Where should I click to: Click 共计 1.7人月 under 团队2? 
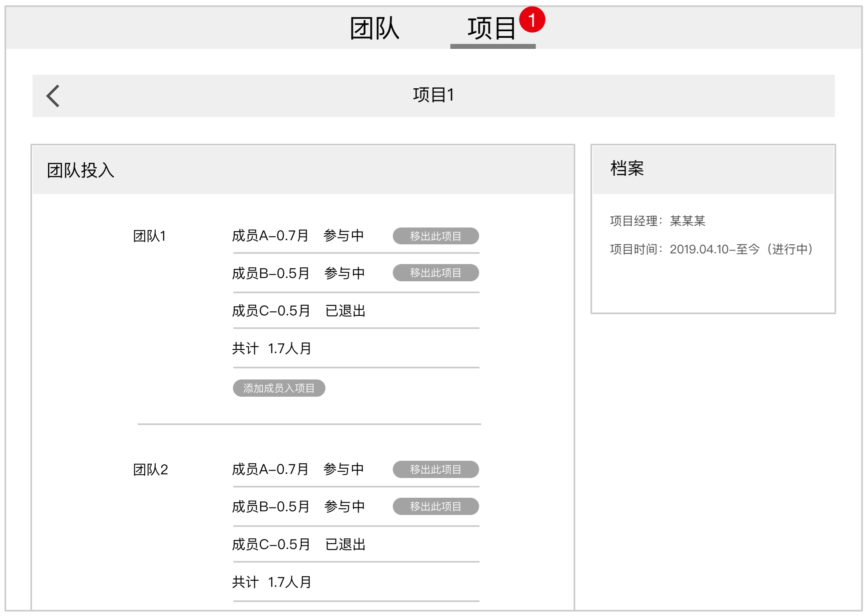[272, 582]
